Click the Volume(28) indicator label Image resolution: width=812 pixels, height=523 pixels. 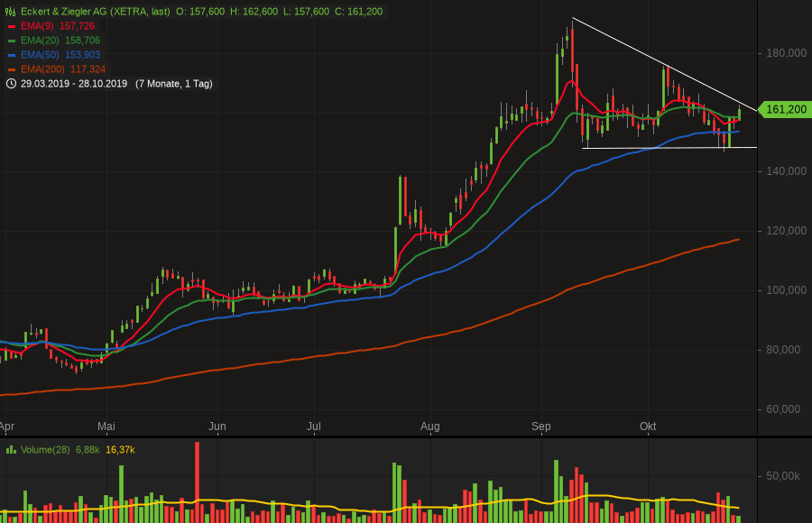click(45, 449)
